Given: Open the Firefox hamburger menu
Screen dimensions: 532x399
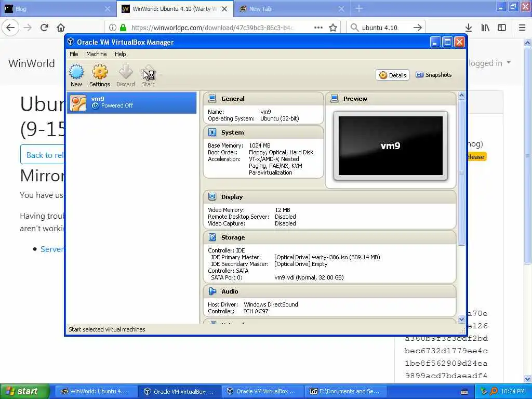Looking at the screenshot, I should click(x=522, y=28).
